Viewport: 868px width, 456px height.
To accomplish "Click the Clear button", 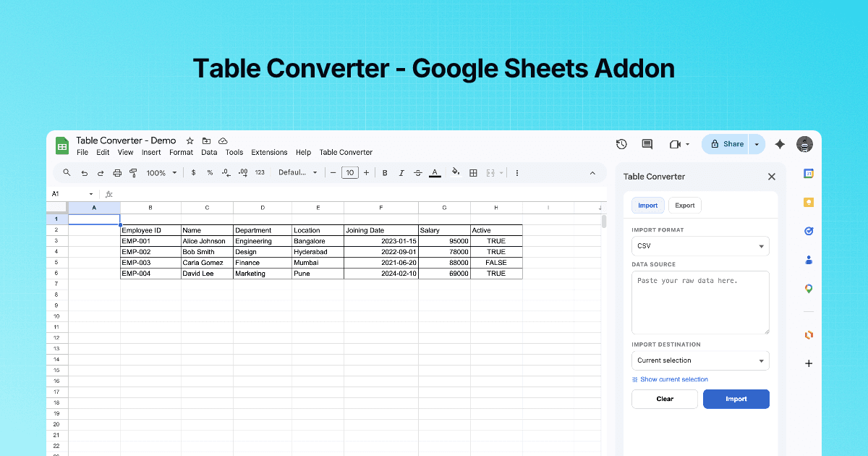I will (665, 399).
